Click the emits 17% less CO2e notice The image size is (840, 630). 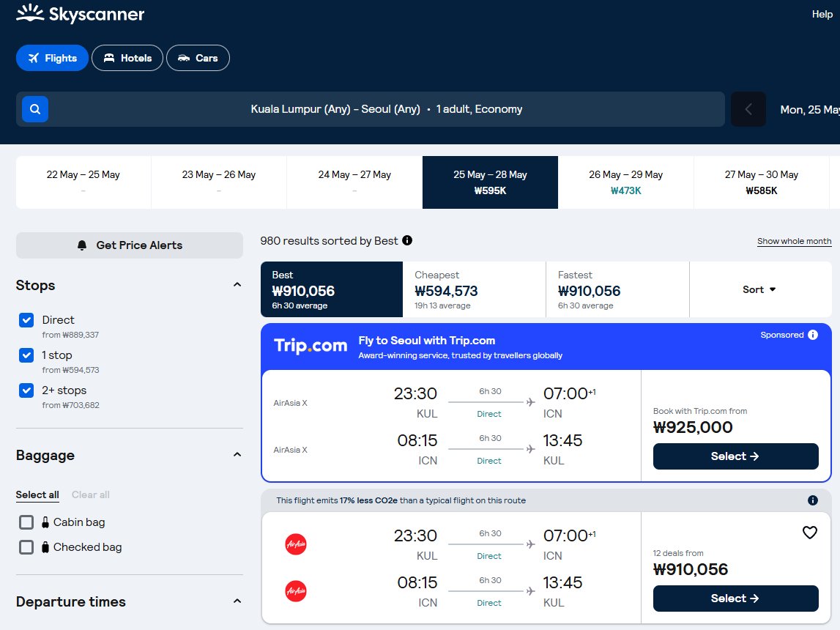click(x=401, y=500)
